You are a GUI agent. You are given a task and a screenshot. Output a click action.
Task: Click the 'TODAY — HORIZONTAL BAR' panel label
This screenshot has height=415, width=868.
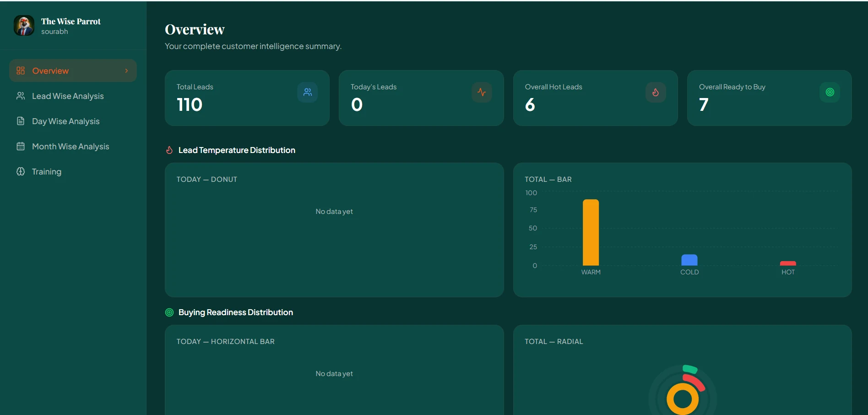(x=226, y=342)
